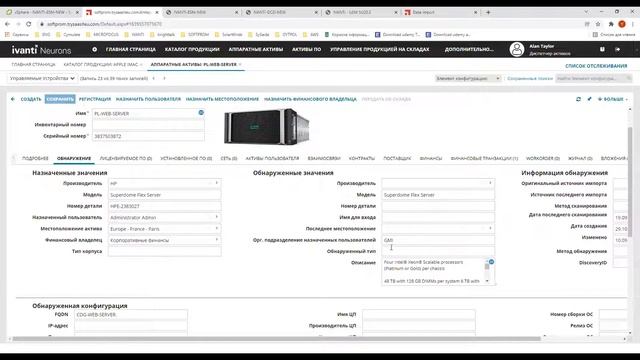
Task: Open Назначенный пользователь Administrator Admin dropdown
Action: point(216,217)
